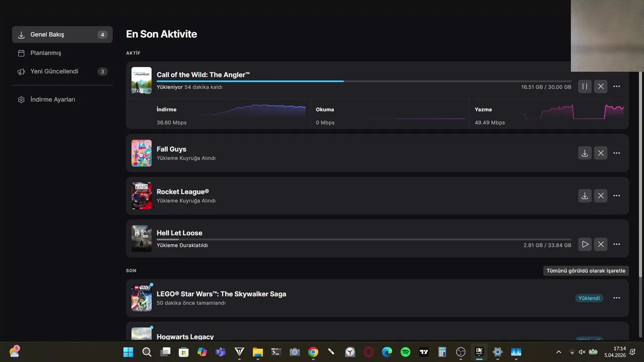This screenshot has width=644, height=362.
Task: Open Microsoft Teams from taskbar
Action: click(220, 352)
